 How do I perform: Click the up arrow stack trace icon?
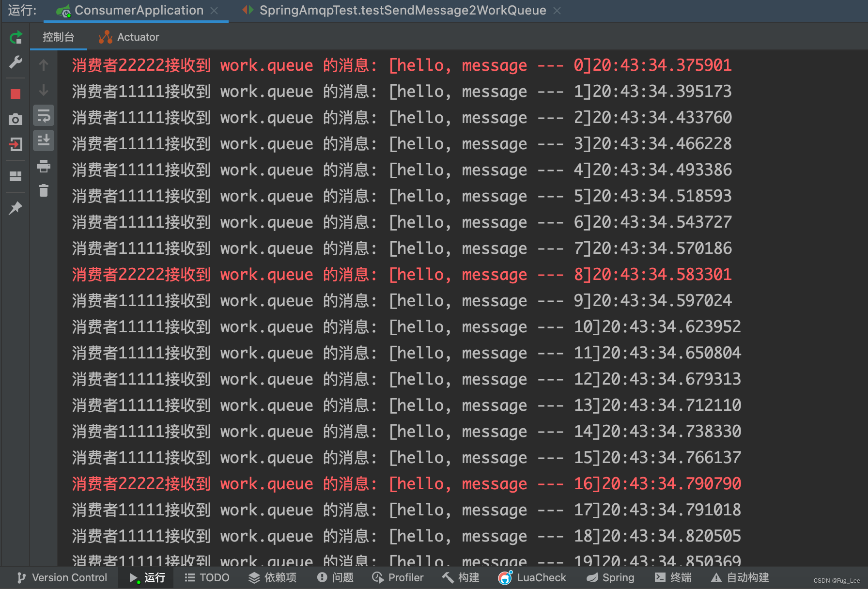(x=44, y=65)
